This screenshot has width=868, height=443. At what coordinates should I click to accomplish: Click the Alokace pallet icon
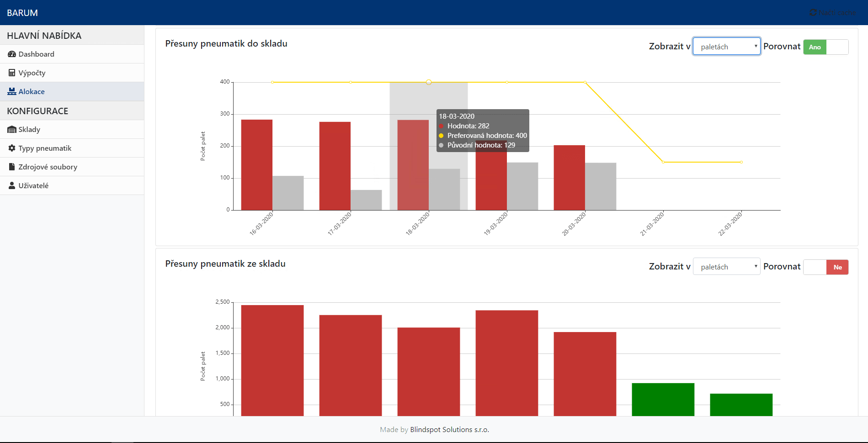click(12, 92)
